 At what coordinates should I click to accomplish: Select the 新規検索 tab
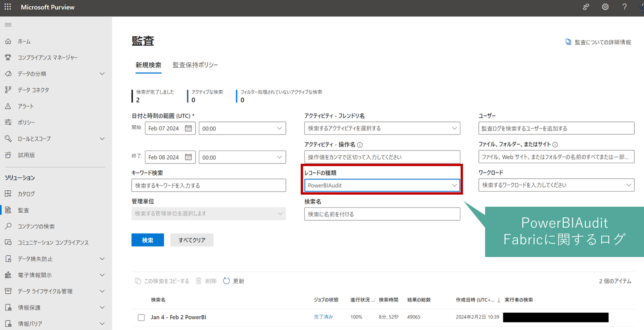click(148, 65)
